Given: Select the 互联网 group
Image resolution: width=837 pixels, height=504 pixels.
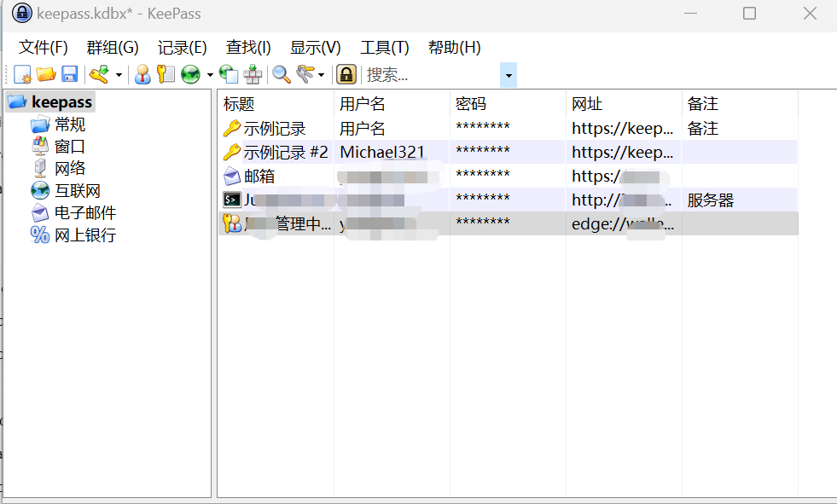Looking at the screenshot, I should click(78, 190).
